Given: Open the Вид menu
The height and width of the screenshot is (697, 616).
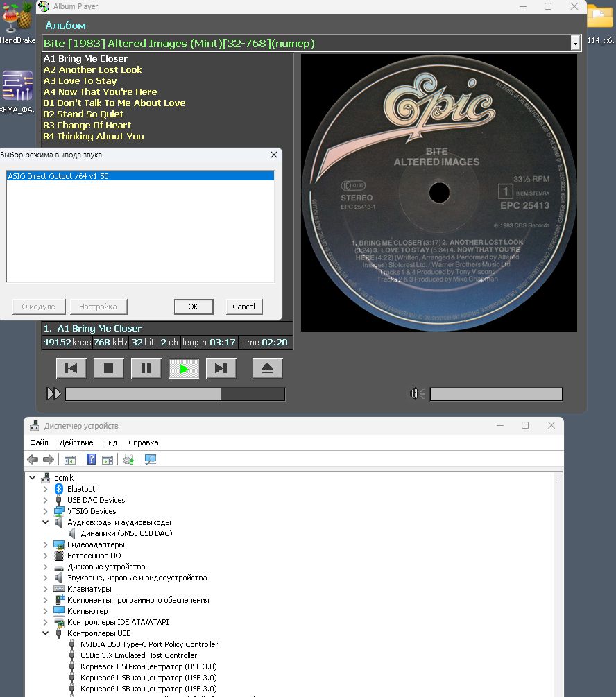Looking at the screenshot, I should (111, 442).
